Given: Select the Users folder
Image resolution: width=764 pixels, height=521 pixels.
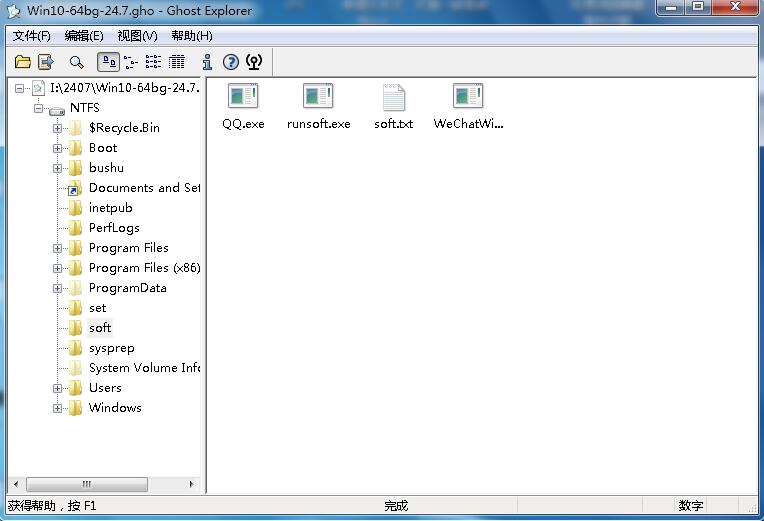Looking at the screenshot, I should 105,387.
